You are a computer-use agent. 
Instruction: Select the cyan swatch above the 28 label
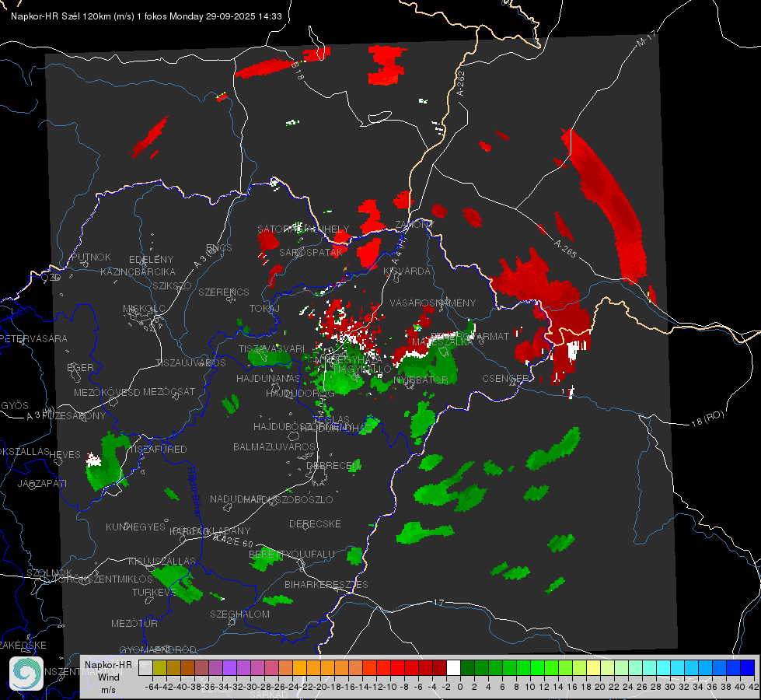tap(664, 668)
